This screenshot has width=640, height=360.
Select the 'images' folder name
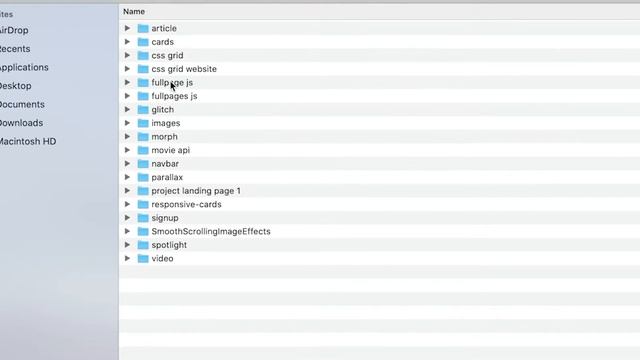coord(166,123)
